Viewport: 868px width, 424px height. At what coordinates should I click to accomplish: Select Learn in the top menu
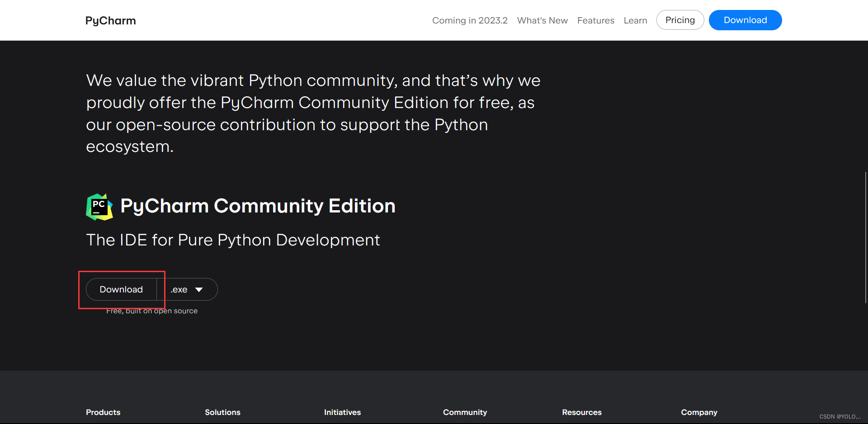pyautogui.click(x=635, y=20)
